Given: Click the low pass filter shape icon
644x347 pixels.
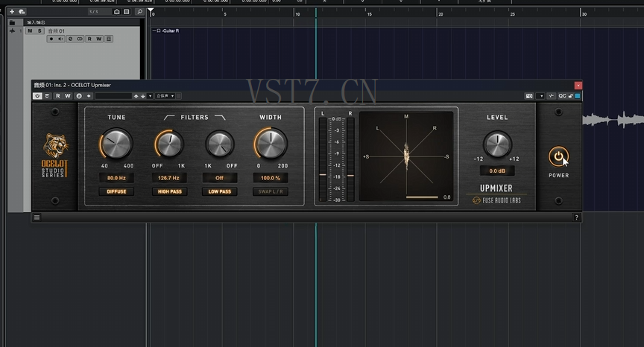Looking at the screenshot, I should coord(220,118).
